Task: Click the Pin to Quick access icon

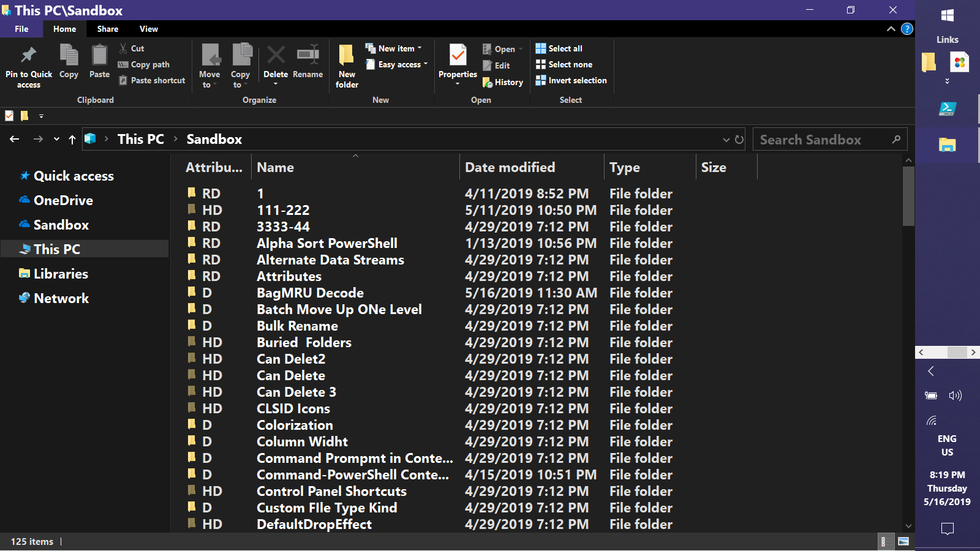Action: (28, 55)
